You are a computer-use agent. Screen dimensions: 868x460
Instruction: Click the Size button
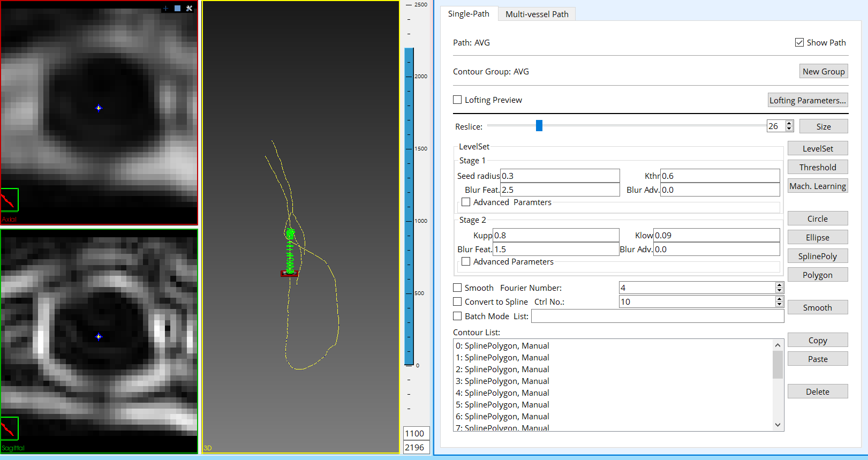pyautogui.click(x=824, y=126)
